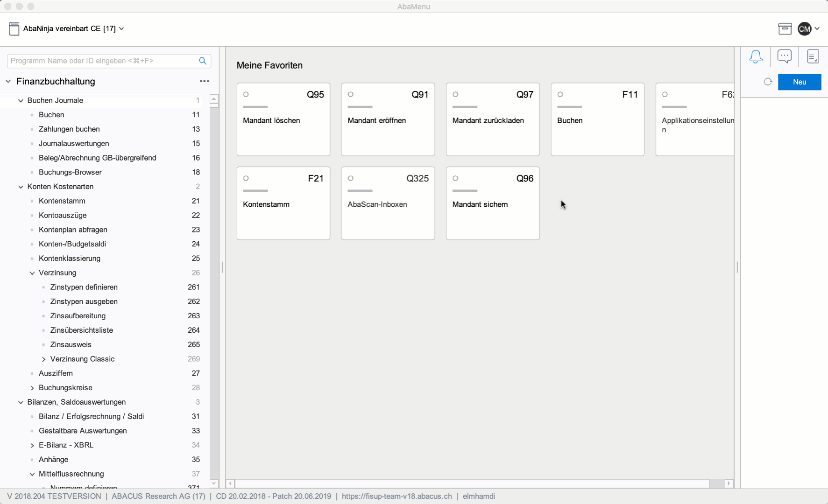Click the refresh icon beside Neu
Image resolution: width=828 pixels, height=504 pixels.
[768, 82]
